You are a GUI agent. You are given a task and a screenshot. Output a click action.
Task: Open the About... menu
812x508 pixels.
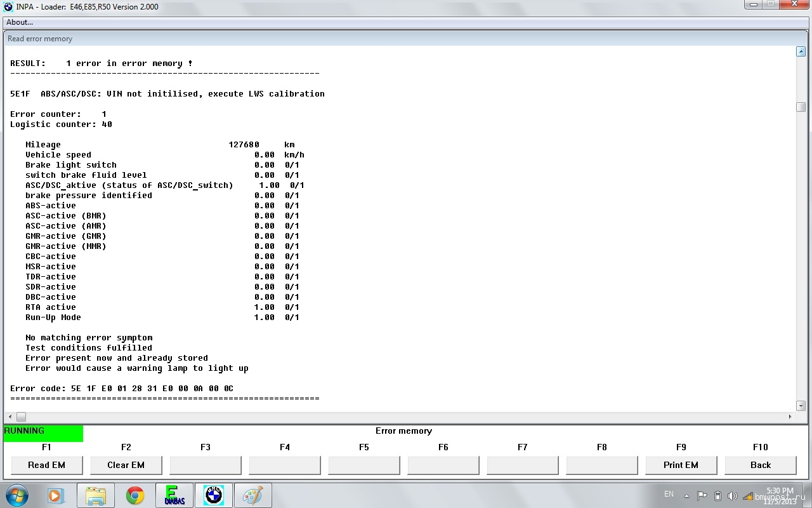(20, 22)
